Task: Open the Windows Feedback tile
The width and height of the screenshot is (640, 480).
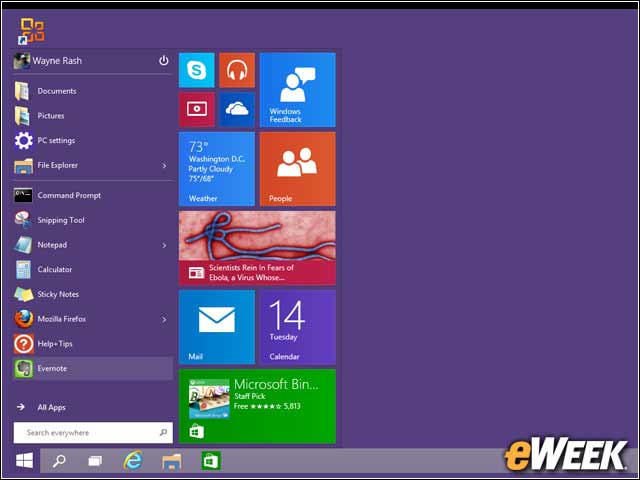Action: 298,90
